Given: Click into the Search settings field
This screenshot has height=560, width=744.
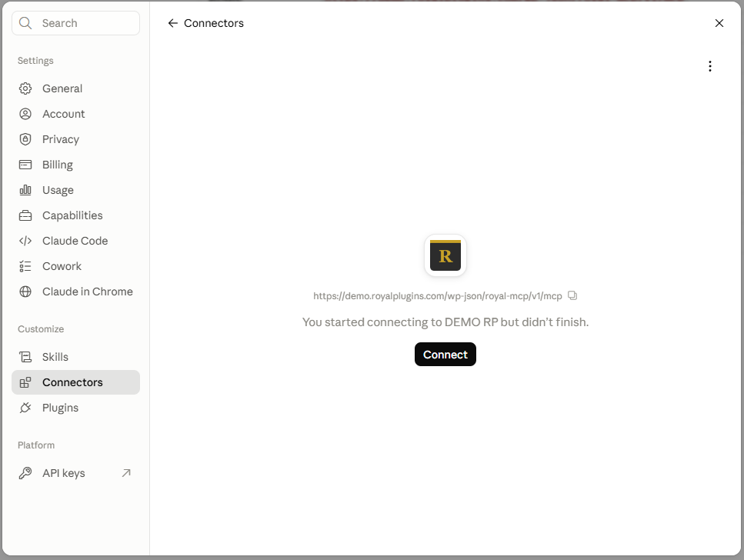Looking at the screenshot, I should tap(76, 23).
